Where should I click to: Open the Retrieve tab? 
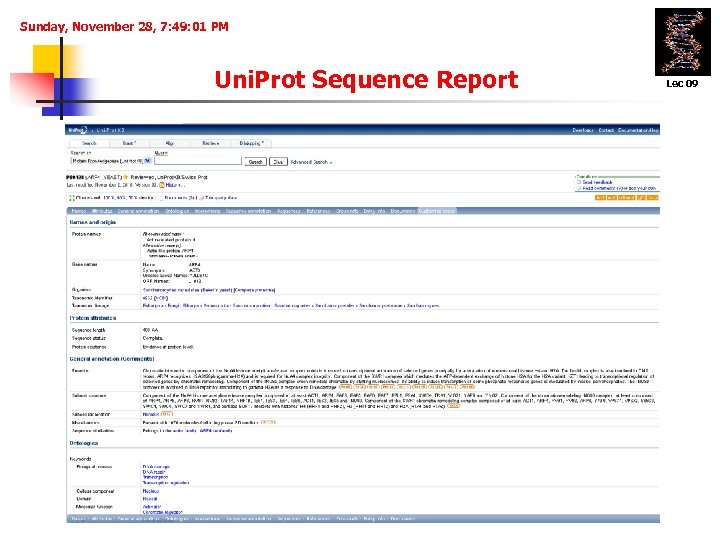[x=210, y=143]
